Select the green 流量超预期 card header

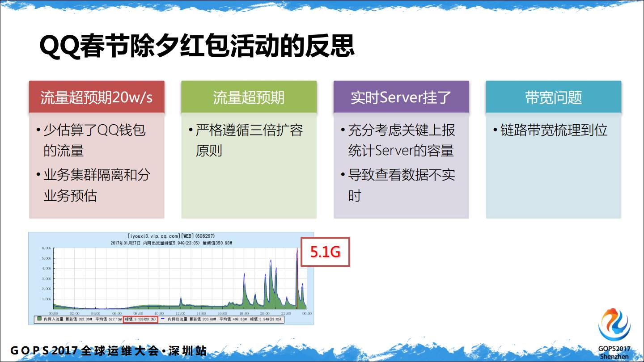coord(249,97)
